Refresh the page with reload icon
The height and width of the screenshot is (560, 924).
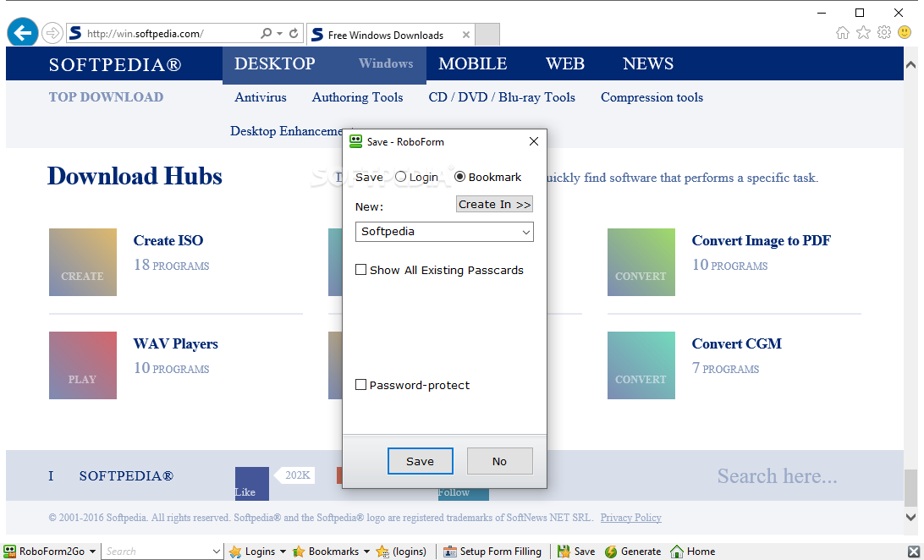294,34
